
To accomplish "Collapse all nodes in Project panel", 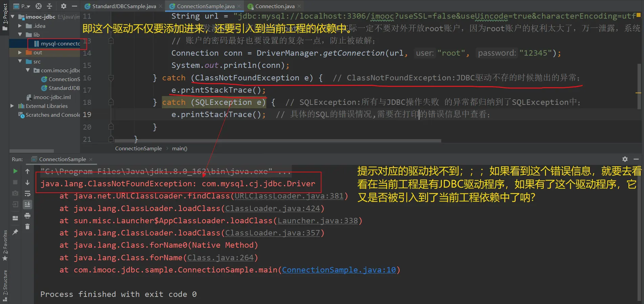I will (49, 6).
